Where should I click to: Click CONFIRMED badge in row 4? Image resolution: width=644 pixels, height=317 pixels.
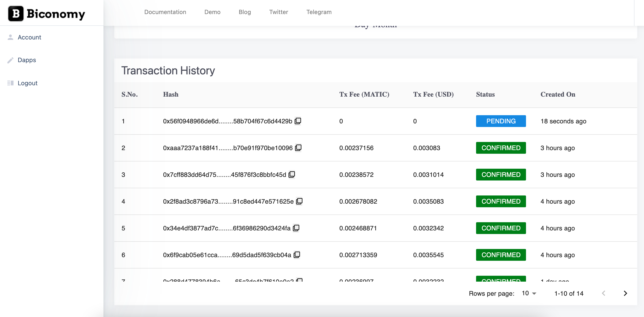click(x=501, y=201)
